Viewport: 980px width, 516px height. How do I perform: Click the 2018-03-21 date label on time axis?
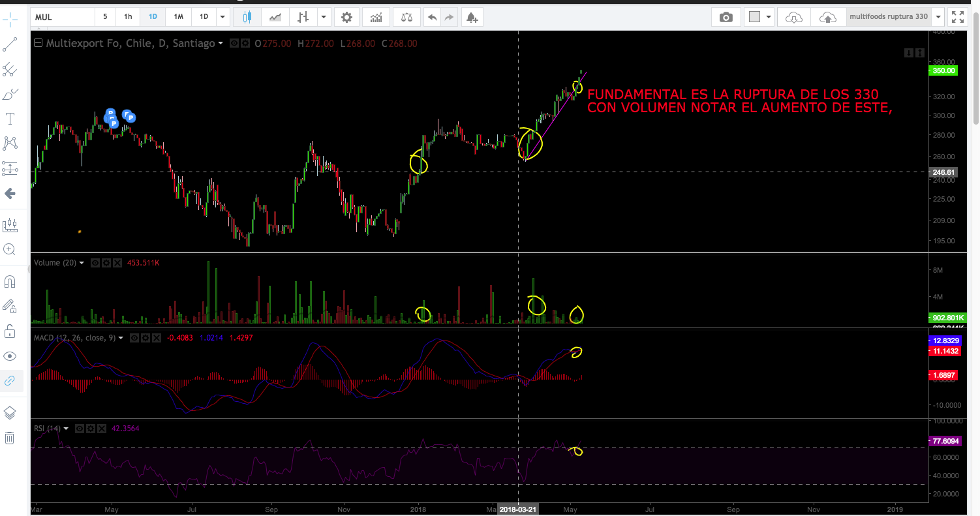point(519,509)
